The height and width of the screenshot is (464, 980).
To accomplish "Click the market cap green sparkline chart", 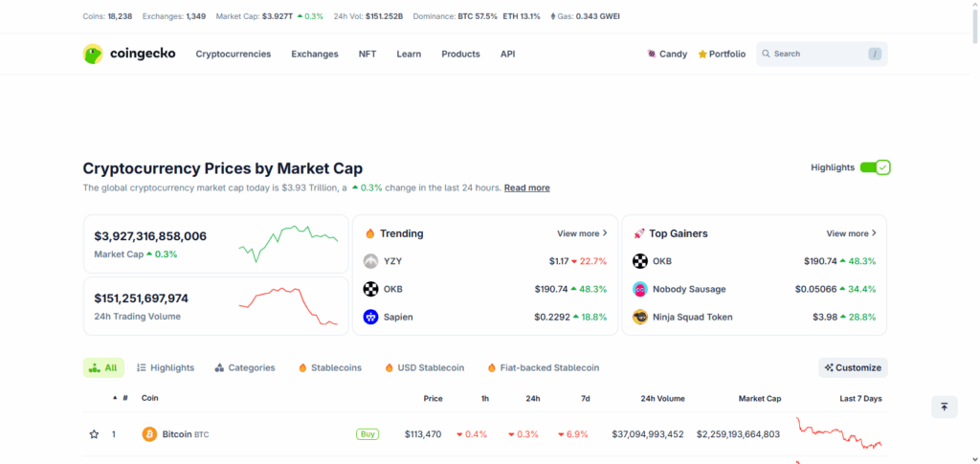I will tap(288, 244).
